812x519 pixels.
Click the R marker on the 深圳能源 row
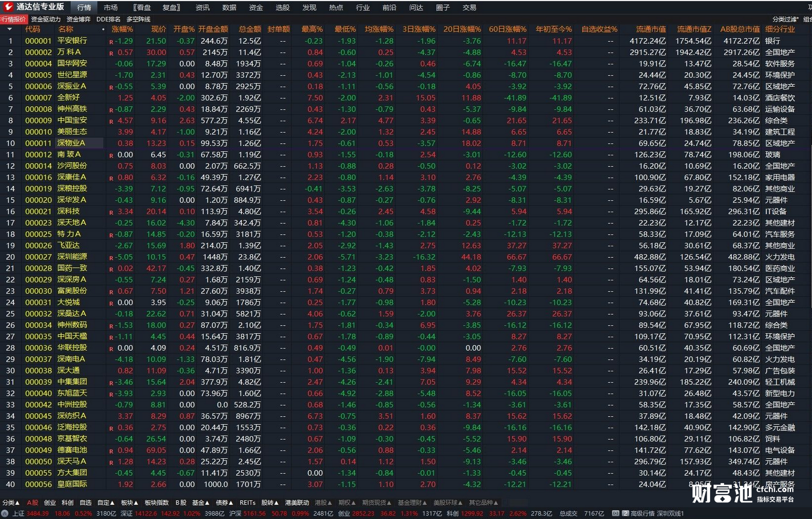(111, 258)
